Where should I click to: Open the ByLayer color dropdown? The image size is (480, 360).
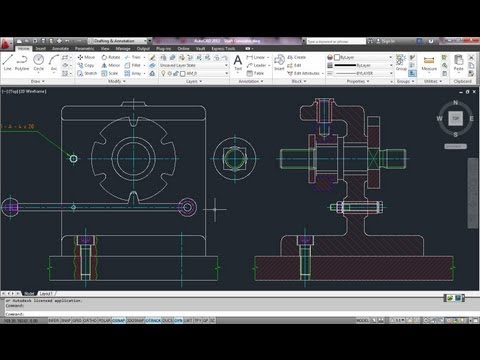[363, 57]
